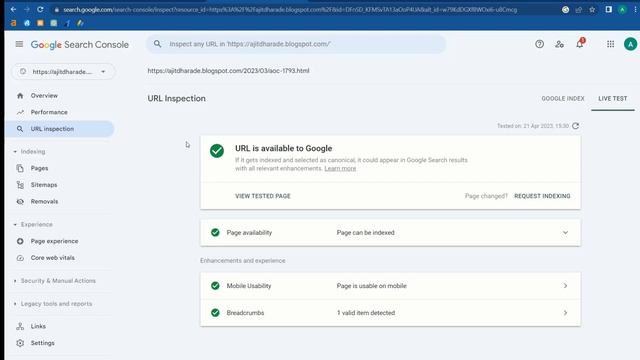Click the Links network icon
The width and height of the screenshot is (640, 360).
coord(20,326)
